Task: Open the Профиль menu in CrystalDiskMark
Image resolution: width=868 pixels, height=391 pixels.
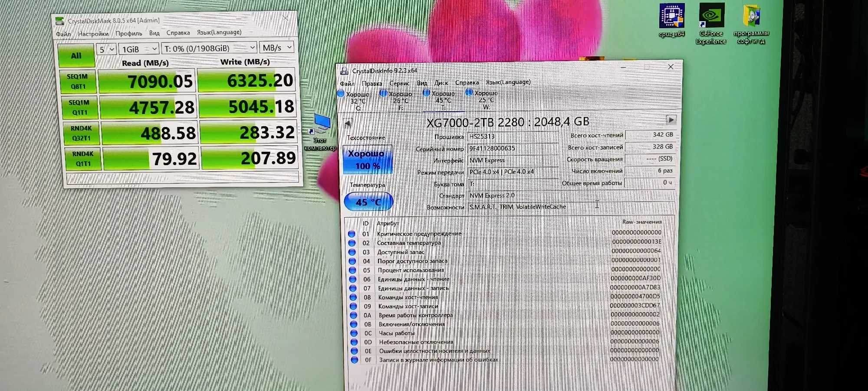Action: (129, 33)
